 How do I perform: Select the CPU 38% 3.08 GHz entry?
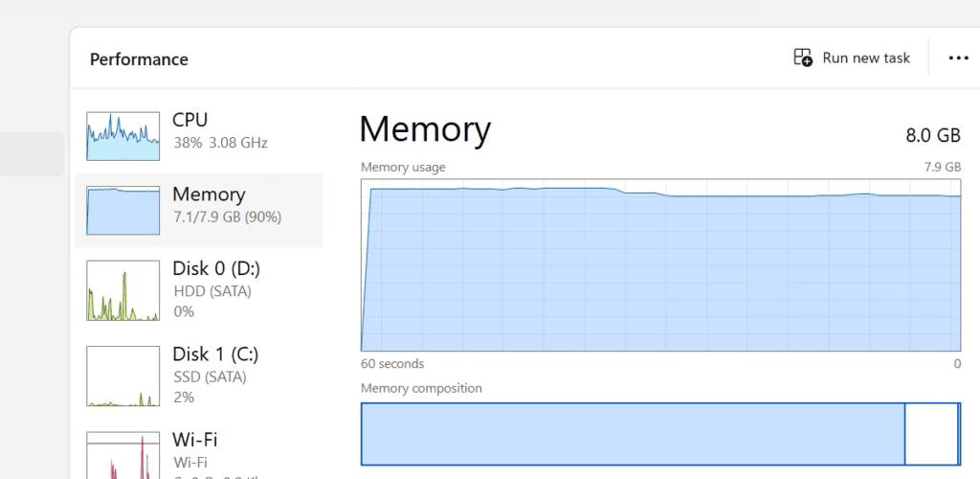click(219, 131)
